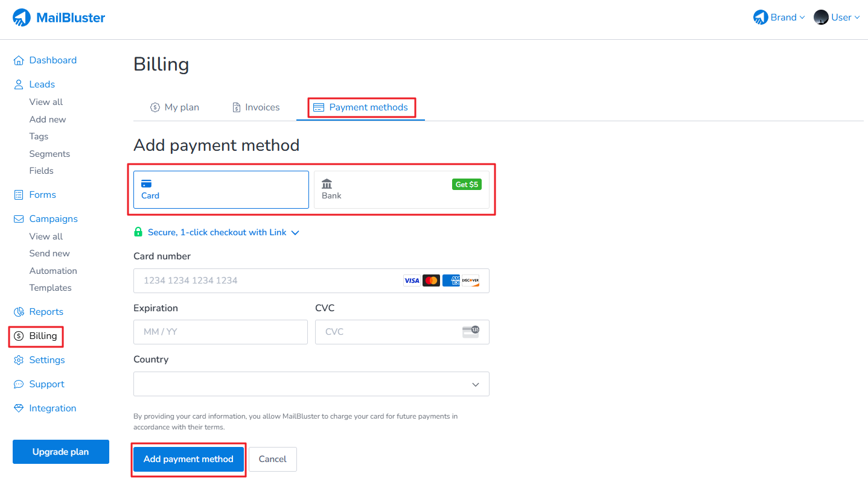The width and height of the screenshot is (868, 494).
Task: Expand the Brand dropdown menu
Action: tap(779, 17)
